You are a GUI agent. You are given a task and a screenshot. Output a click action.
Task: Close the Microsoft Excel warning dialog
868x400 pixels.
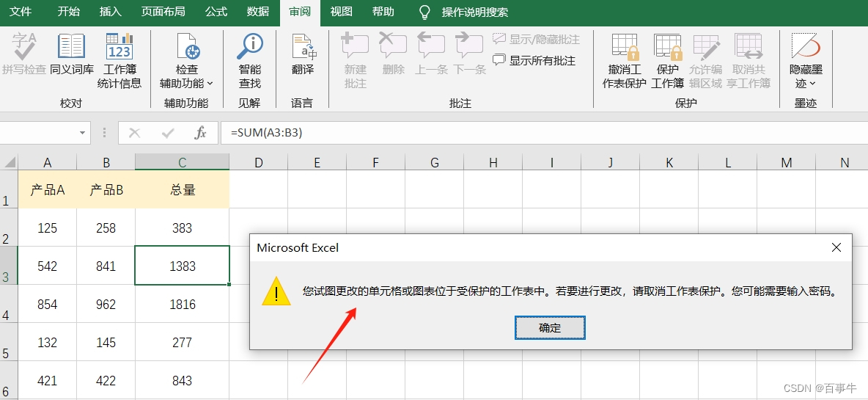(x=836, y=247)
